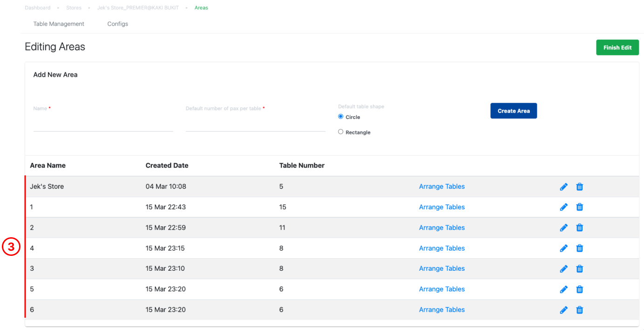Image resolution: width=644 pixels, height=334 pixels.
Task: Focus Default number of pax field
Action: pos(255,124)
